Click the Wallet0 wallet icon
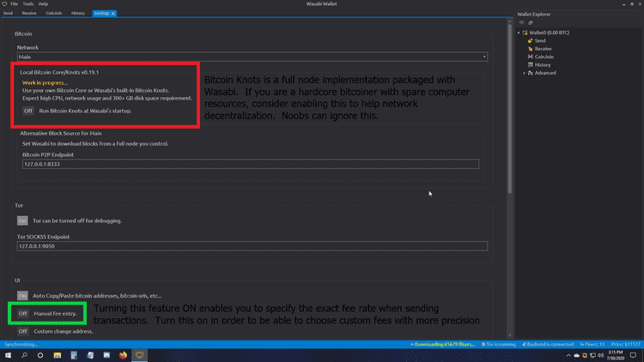Image resolution: width=644 pixels, height=362 pixels. tap(525, 33)
